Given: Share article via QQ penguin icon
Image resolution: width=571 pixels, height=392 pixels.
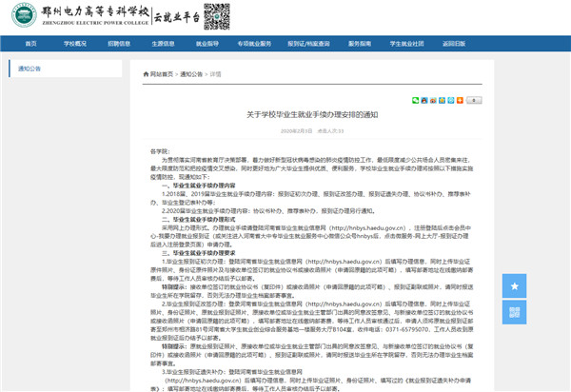Looking at the screenshot, I should [424, 100].
